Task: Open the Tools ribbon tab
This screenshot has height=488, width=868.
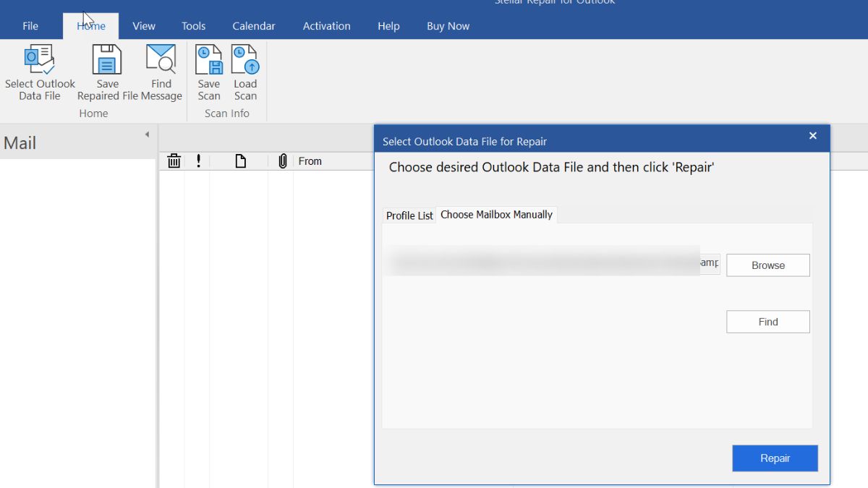Action: 194,26
